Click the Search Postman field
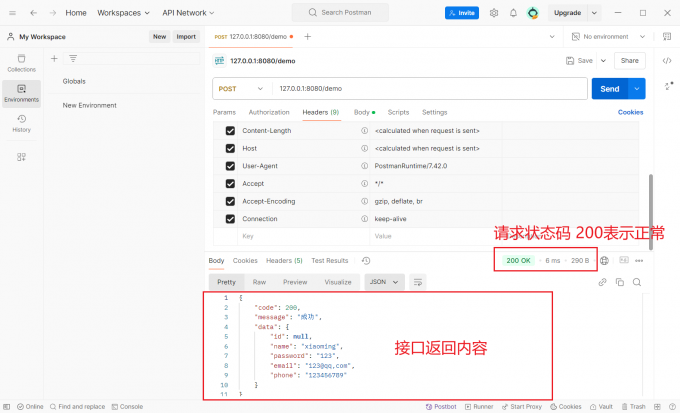This screenshot has width=680, height=413. tap(340, 13)
